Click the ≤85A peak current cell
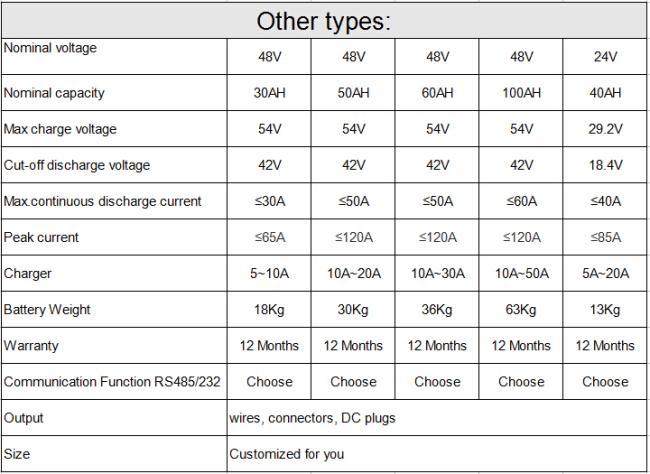This screenshot has height=474, width=650. 605,237
